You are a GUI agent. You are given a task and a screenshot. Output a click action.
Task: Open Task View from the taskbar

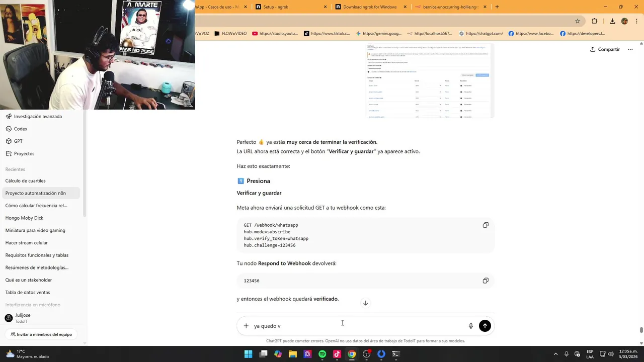point(263,354)
